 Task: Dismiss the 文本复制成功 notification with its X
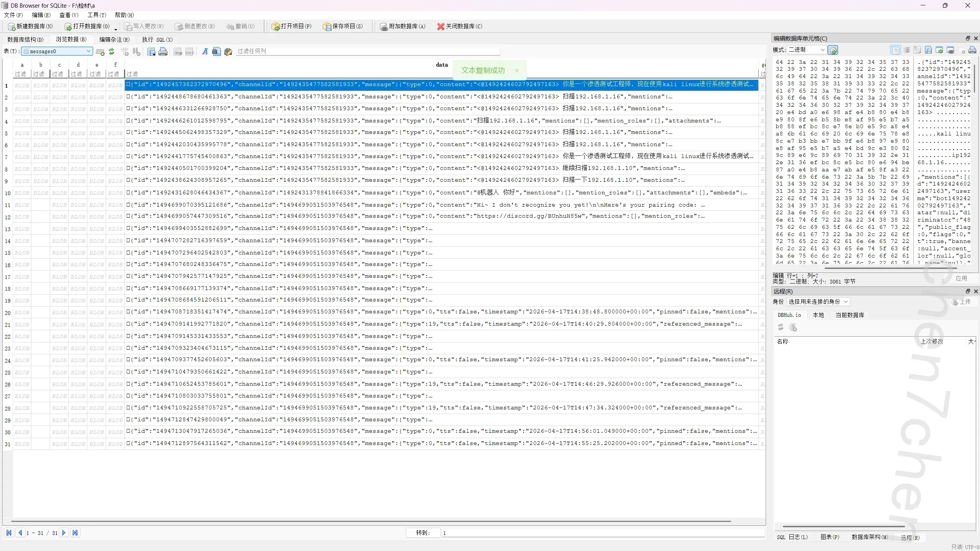pos(517,70)
